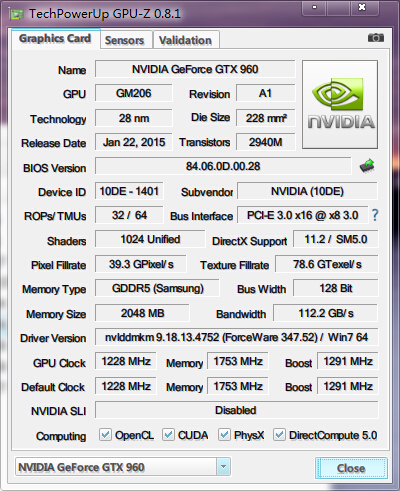Click the Technology field 28 nm

click(134, 118)
